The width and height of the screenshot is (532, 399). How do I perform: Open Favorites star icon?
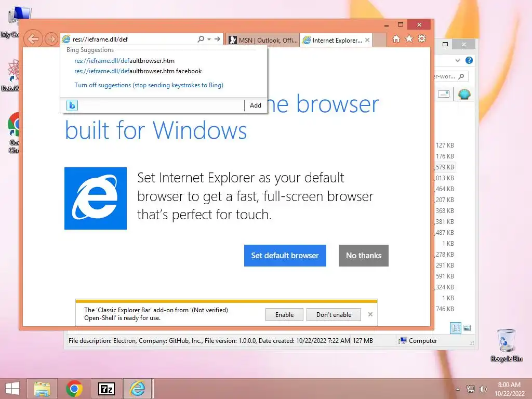coord(409,38)
